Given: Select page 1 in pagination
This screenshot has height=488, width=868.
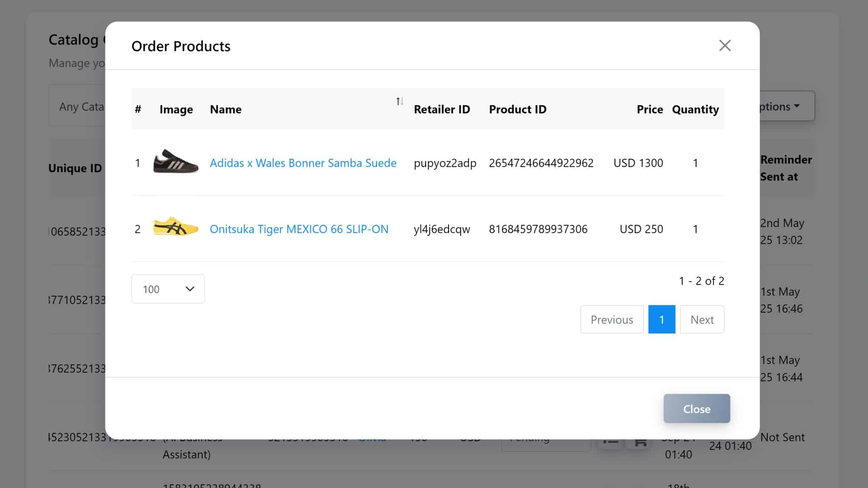Looking at the screenshot, I should pos(661,319).
